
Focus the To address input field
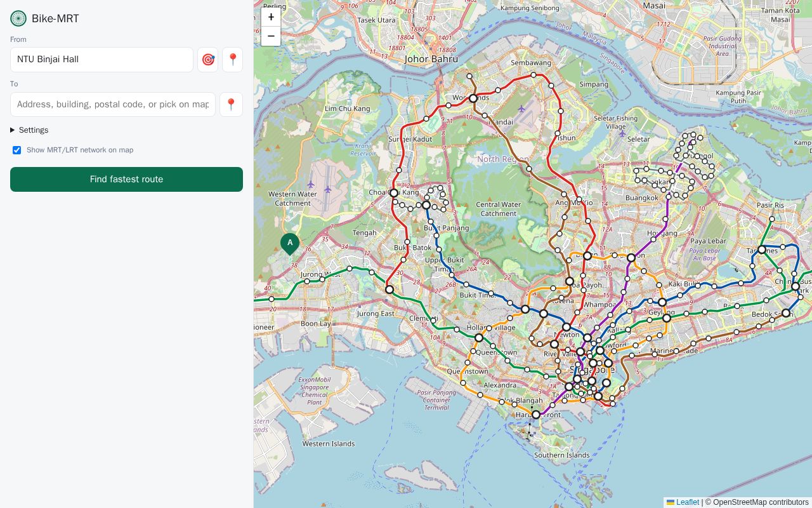point(113,104)
